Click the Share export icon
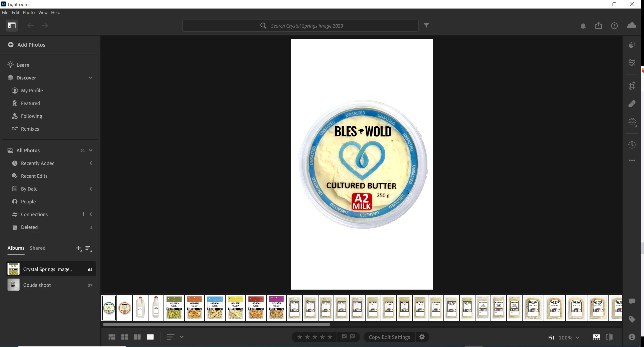The width and height of the screenshot is (644, 347). (598, 26)
